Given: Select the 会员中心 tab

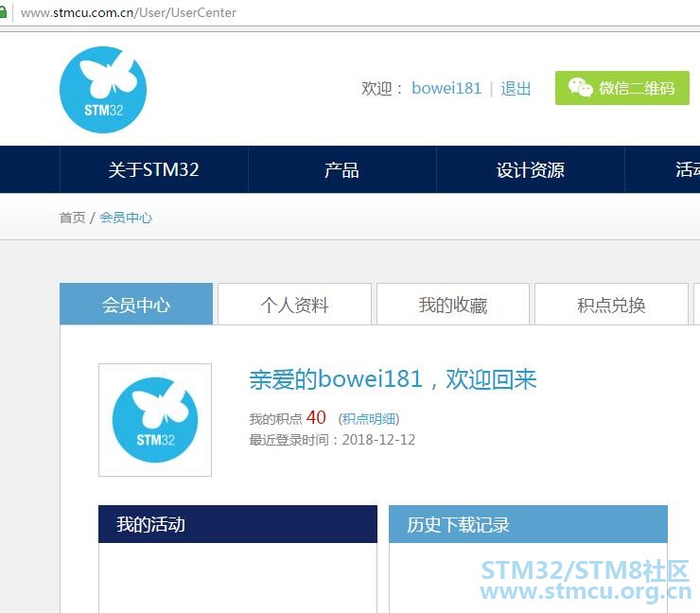Looking at the screenshot, I should click(136, 304).
